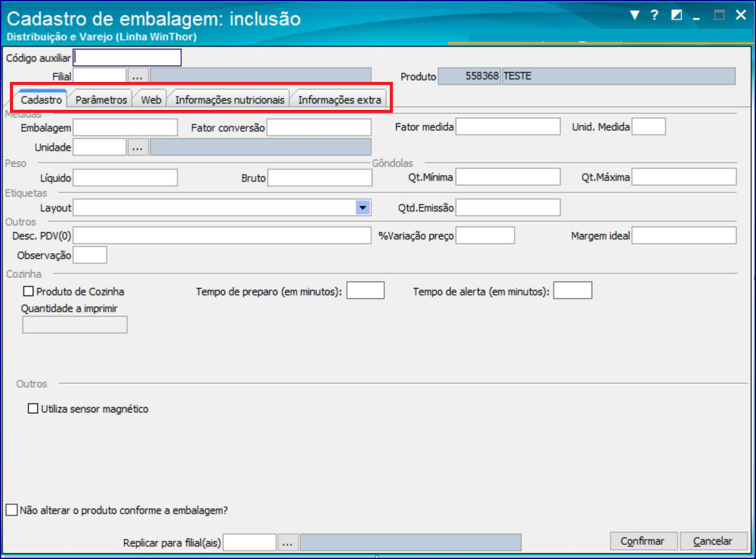Enable the Produto de Cozinha checkbox
The width and height of the screenshot is (756, 559).
tap(28, 291)
